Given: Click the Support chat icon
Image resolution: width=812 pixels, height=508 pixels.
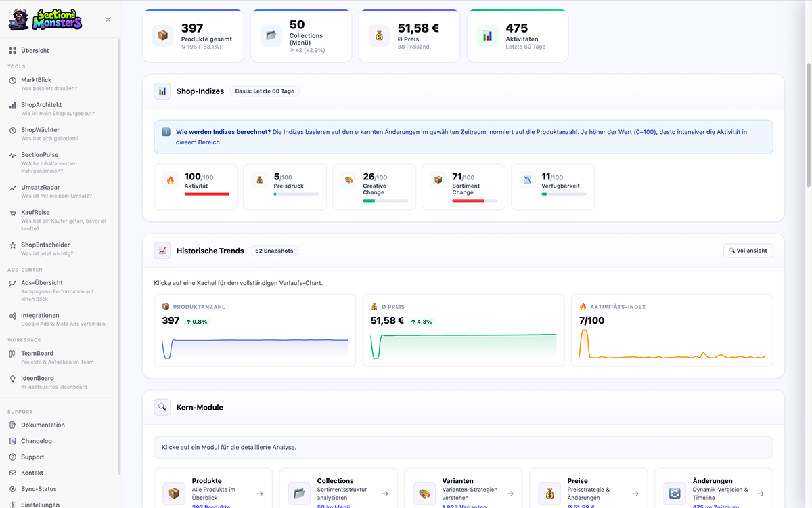Looking at the screenshot, I should (x=13, y=457).
